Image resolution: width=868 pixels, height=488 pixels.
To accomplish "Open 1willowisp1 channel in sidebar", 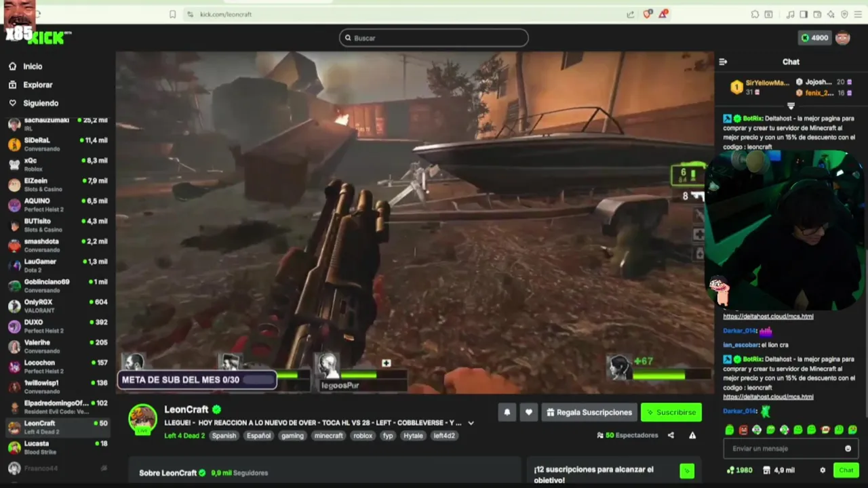I will [58, 386].
